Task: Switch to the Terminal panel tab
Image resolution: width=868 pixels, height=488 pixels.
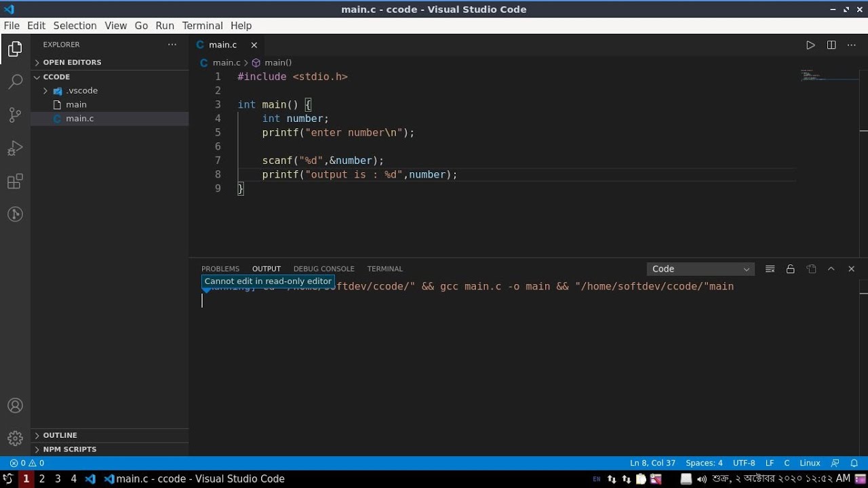Action: coord(385,269)
